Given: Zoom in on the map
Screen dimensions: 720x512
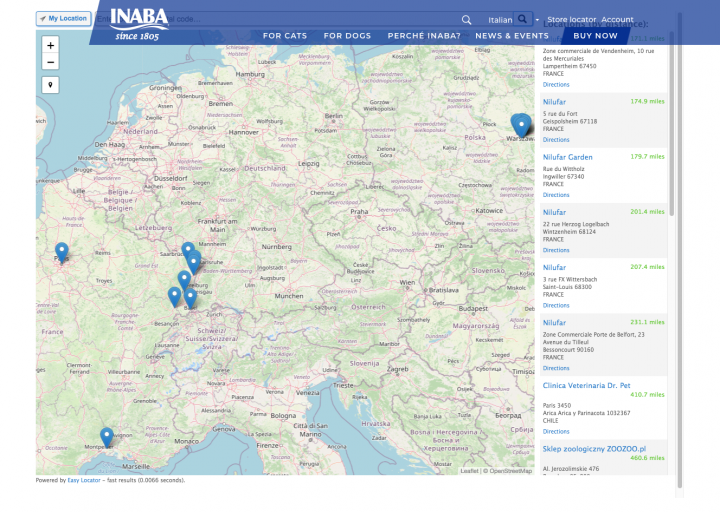Looking at the screenshot, I should coord(51,45).
